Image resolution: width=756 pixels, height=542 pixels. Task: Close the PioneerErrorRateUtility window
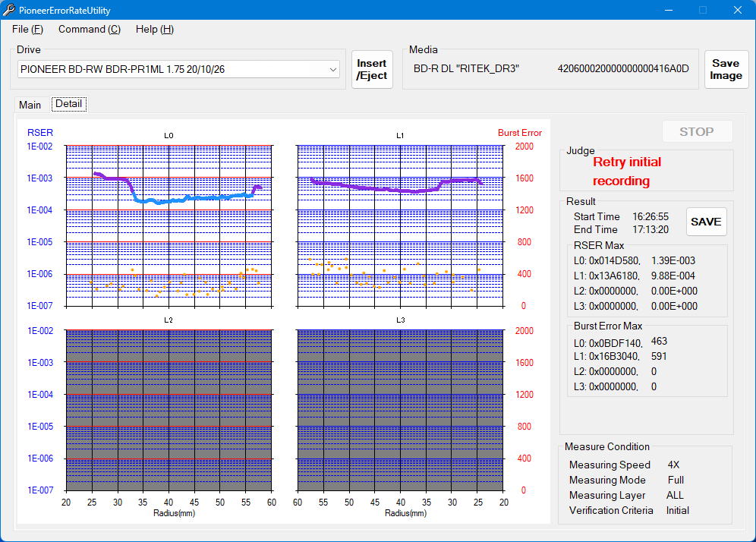click(737, 10)
